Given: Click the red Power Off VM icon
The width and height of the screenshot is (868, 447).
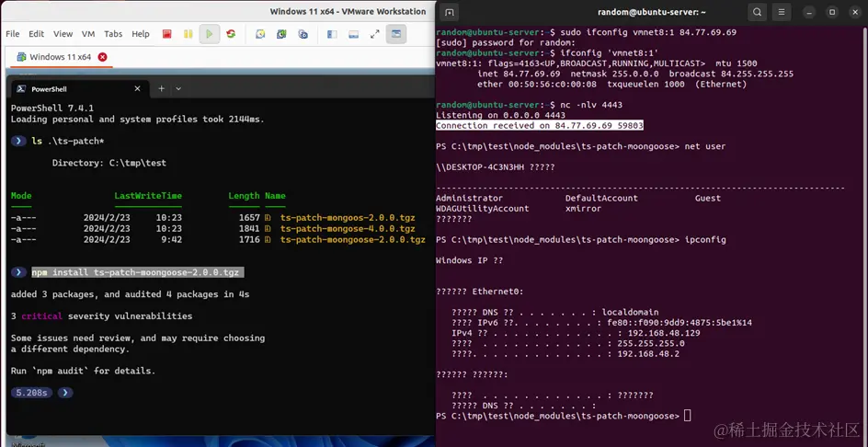Looking at the screenshot, I should (166, 34).
